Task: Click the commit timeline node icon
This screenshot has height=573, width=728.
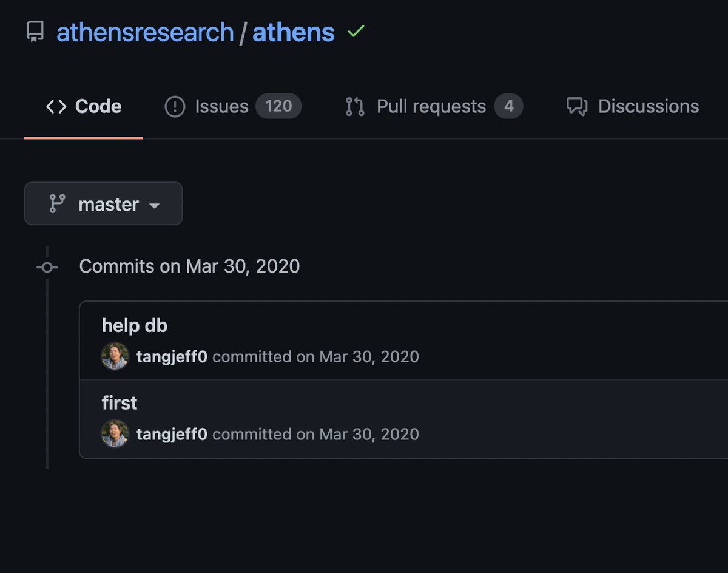Action: coord(47,266)
